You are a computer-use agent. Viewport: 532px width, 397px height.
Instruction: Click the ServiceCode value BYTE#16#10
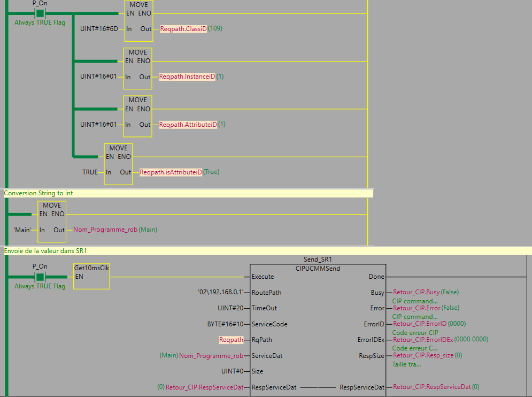click(x=225, y=324)
